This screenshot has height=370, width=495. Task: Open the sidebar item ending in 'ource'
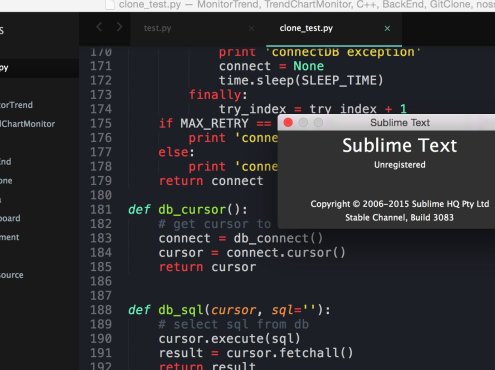coord(12,275)
